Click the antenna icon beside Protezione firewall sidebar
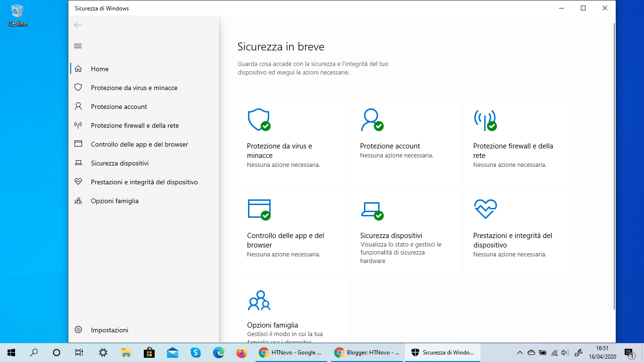 pyautogui.click(x=78, y=125)
